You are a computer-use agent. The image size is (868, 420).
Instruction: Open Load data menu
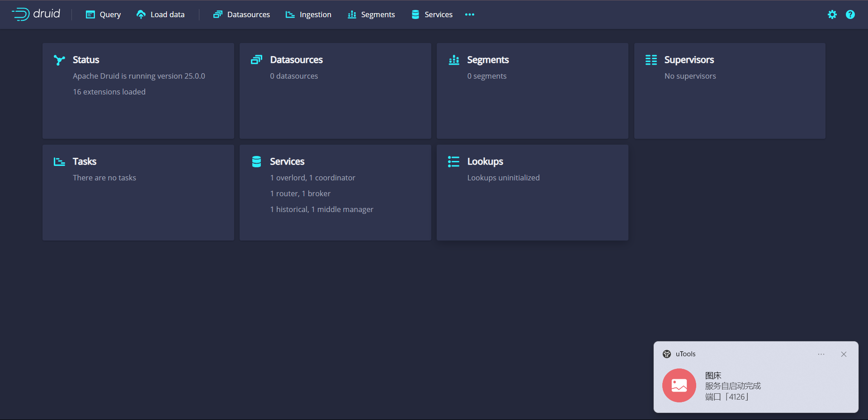click(x=160, y=14)
